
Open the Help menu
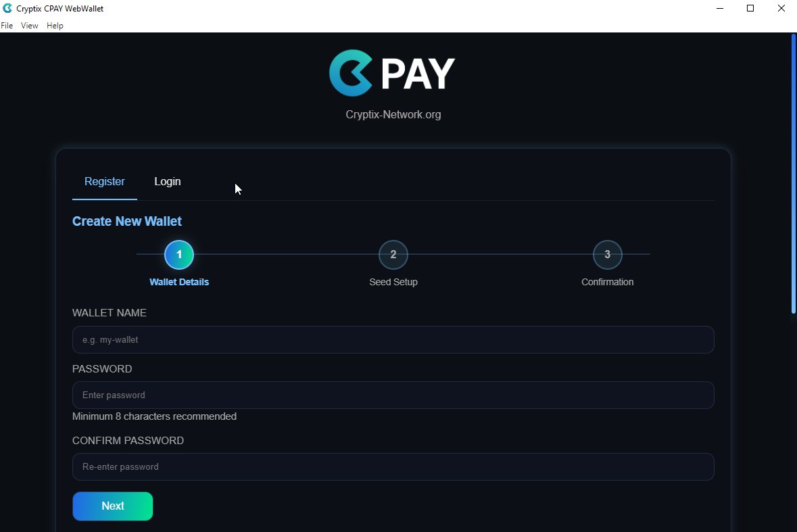55,26
